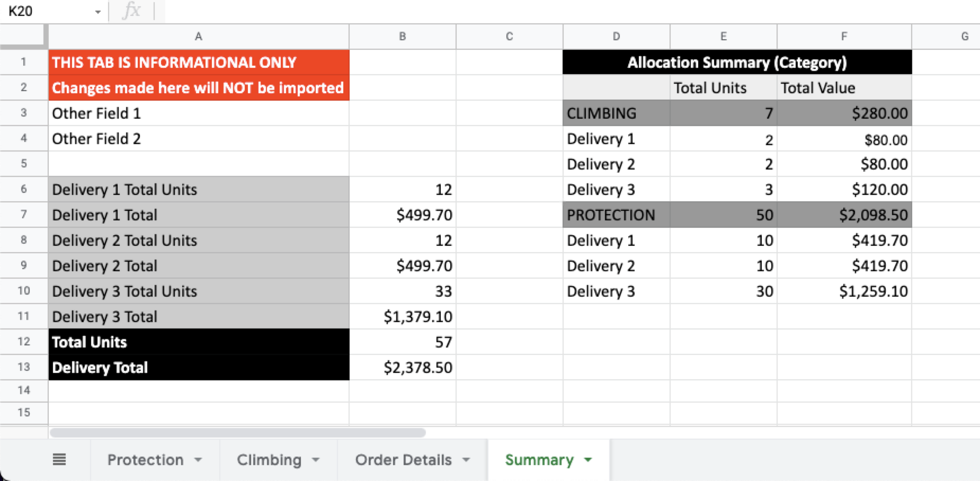Click the hamburger icon to list all sheets

(59, 460)
